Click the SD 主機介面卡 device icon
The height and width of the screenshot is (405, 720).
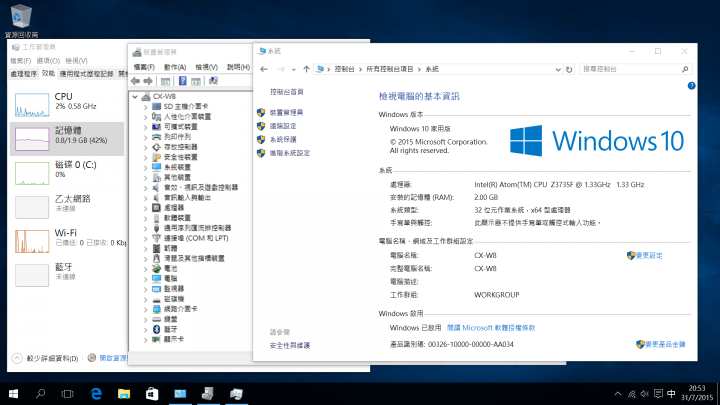coord(156,107)
